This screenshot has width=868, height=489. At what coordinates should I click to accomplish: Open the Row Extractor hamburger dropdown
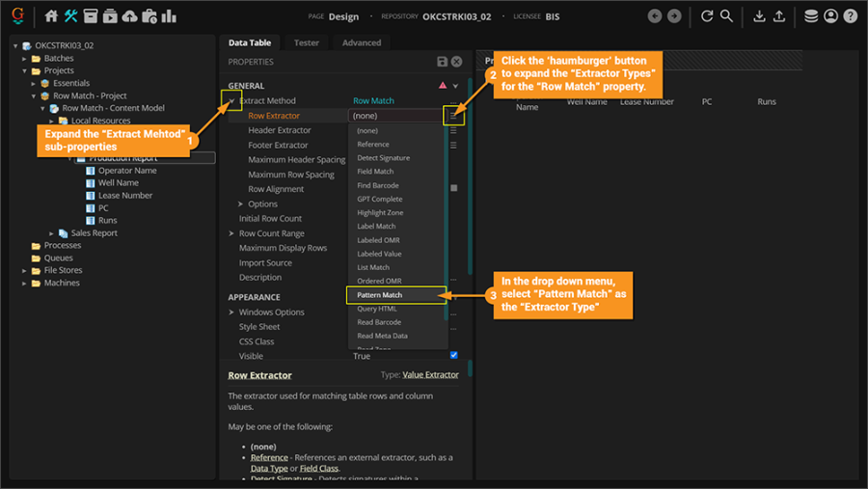454,116
